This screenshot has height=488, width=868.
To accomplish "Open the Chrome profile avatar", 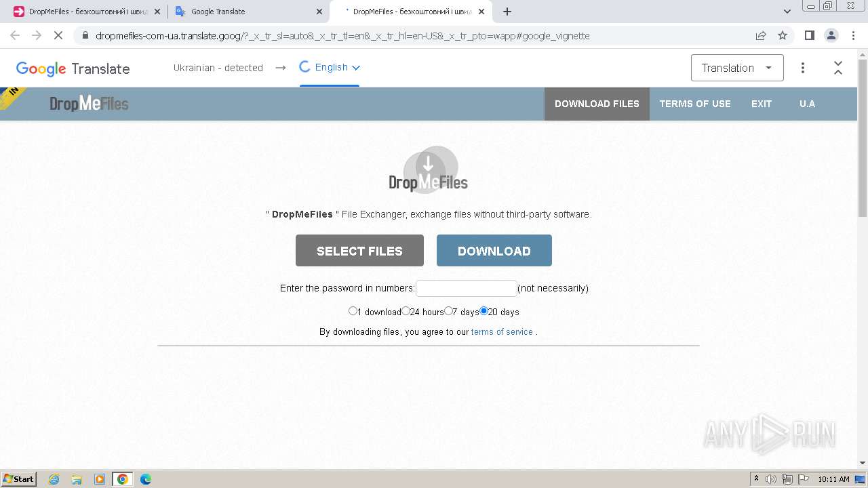I will [x=831, y=35].
